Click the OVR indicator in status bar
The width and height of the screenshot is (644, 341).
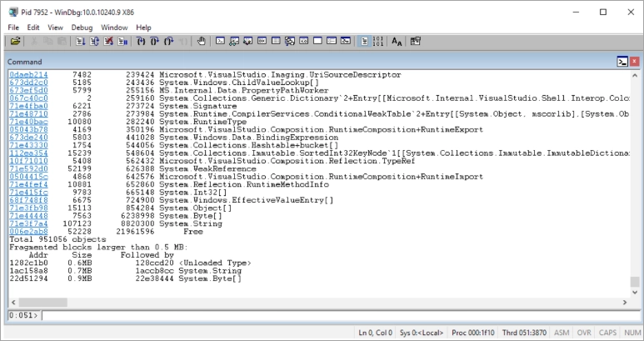point(584,333)
